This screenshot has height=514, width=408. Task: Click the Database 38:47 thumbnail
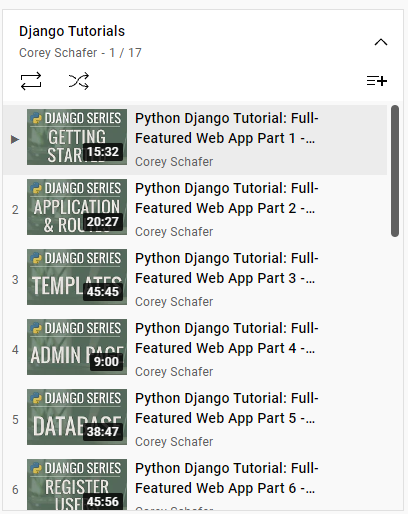[x=77, y=417]
